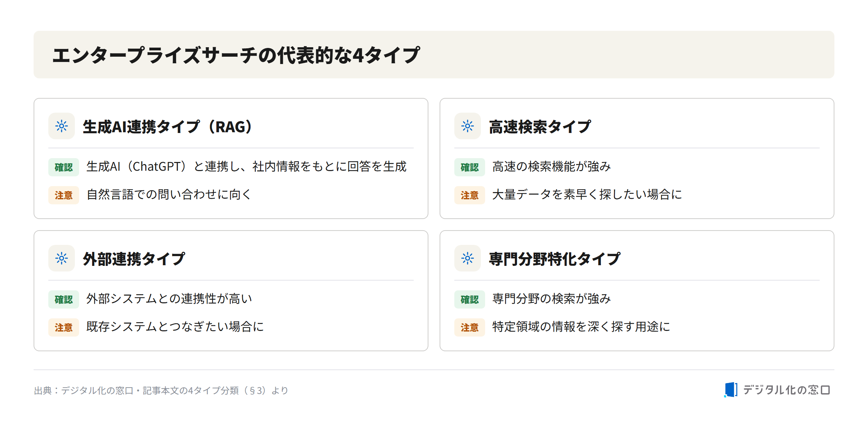Click the text 大量データを素早く探したい場合に

click(x=587, y=195)
